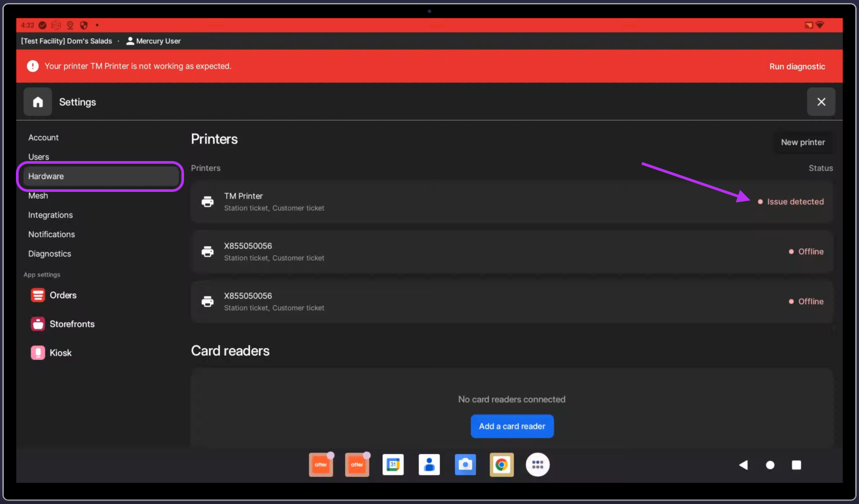Select Notifications in the sidebar
859x504 pixels.
pyautogui.click(x=52, y=234)
